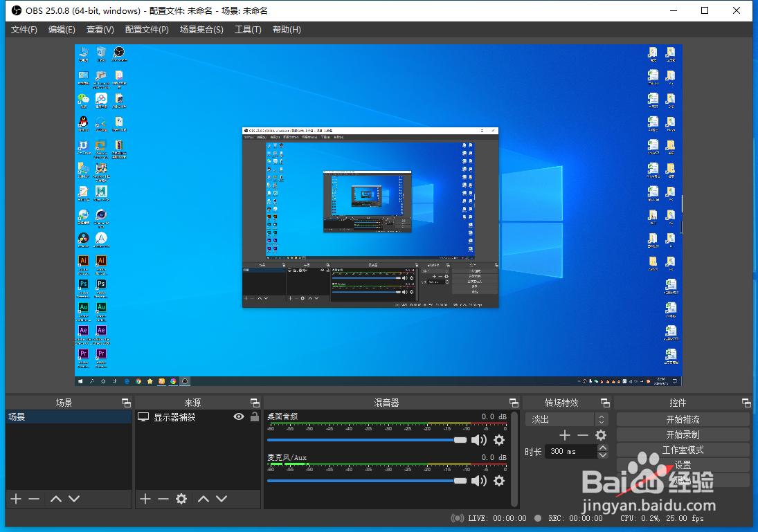The image size is (758, 532).
Task: Click 混音器 panel title
Action: [x=387, y=403]
